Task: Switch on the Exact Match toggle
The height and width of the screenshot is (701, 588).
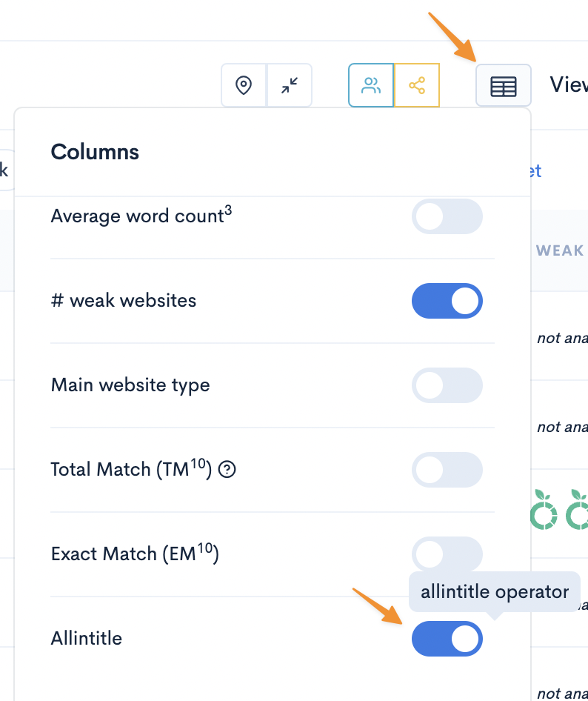Action: 447,554
